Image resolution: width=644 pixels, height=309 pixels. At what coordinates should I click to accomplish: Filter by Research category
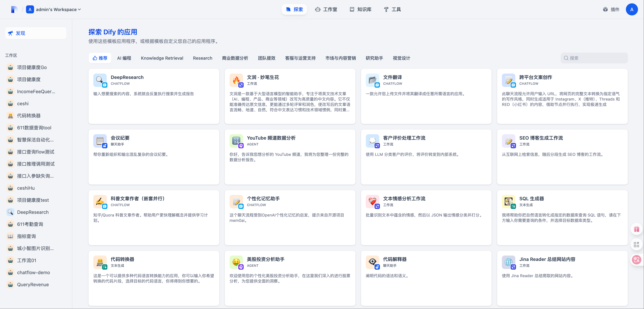click(x=203, y=58)
